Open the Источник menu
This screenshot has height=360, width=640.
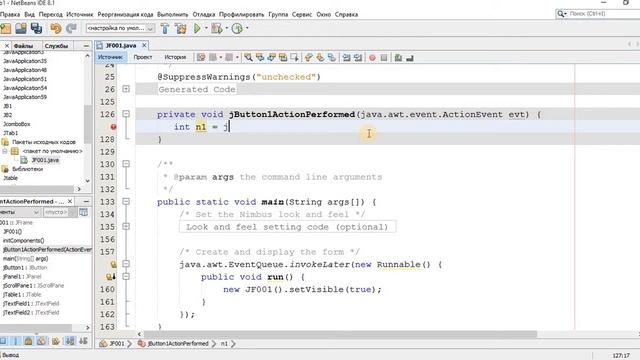[x=80, y=14]
